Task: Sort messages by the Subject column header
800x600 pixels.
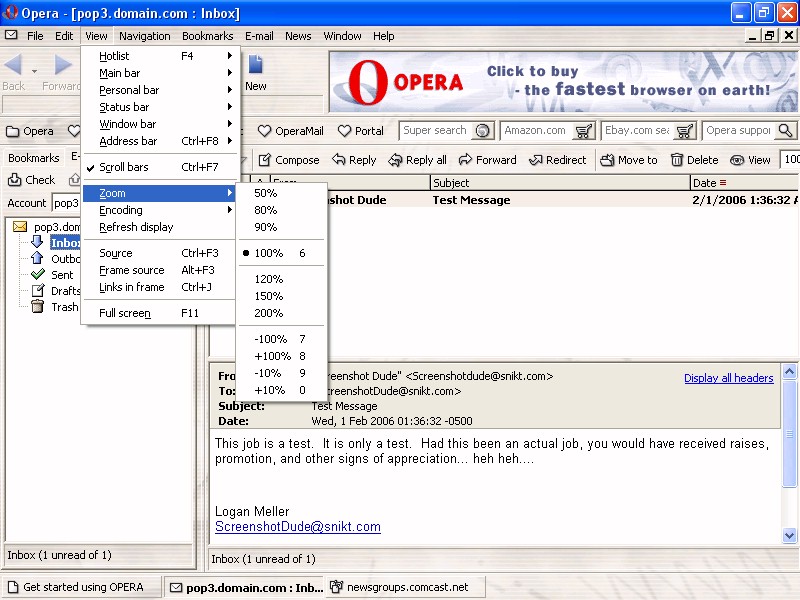Action: 560,183
